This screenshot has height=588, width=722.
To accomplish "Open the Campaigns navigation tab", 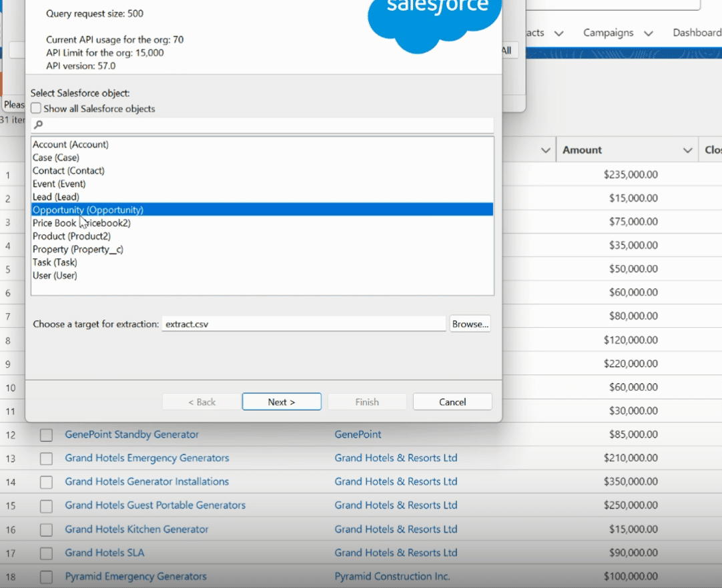I will tap(609, 33).
